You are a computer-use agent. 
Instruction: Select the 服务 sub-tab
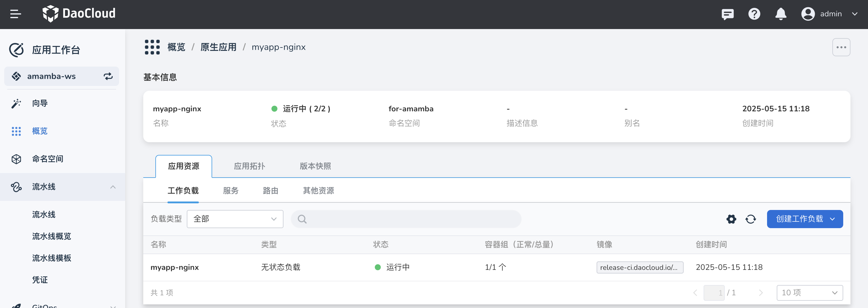(x=231, y=191)
